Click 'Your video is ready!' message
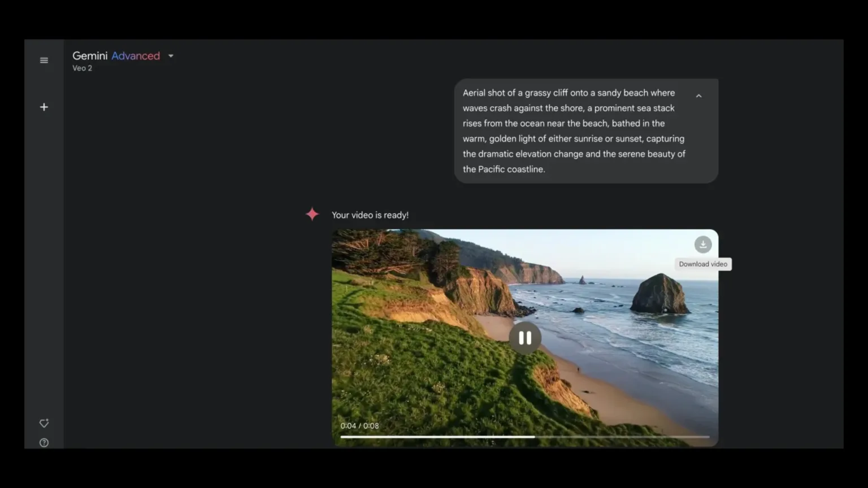868x488 pixels. (370, 215)
